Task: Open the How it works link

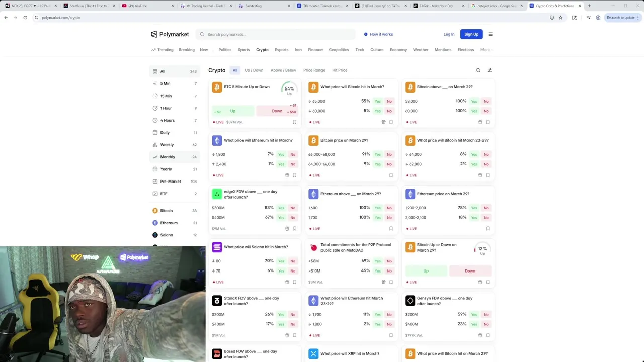Action: 378,34
